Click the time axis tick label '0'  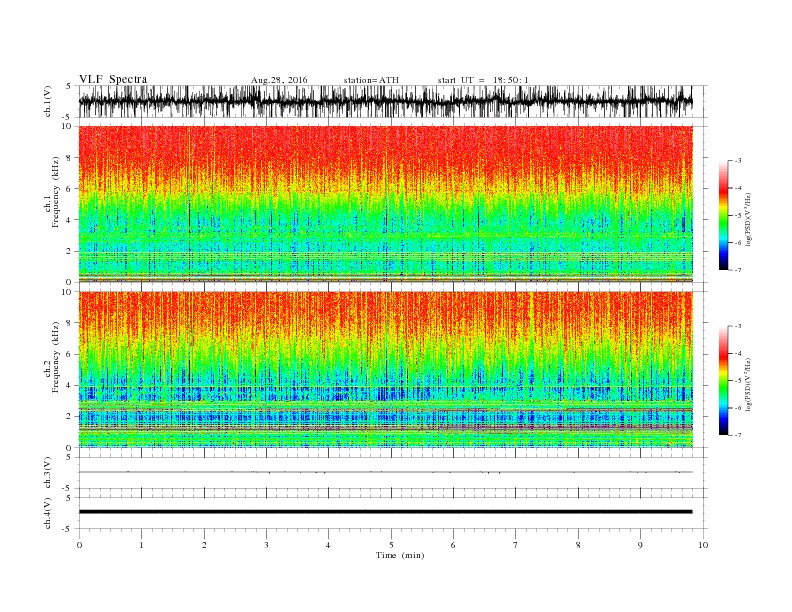(79, 545)
